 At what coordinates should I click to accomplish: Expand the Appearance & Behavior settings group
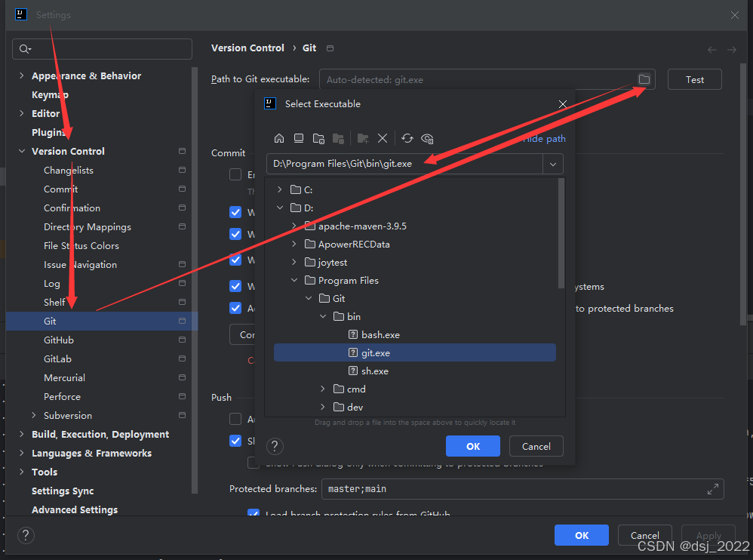22,76
